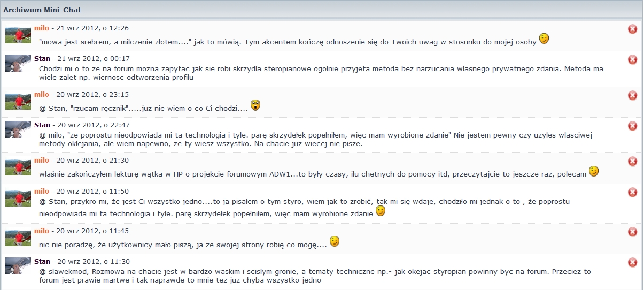Image resolution: width=644 pixels, height=290 pixels.
Task: Open Stan's profile from 20 wrz 22:47 post
Action: [x=42, y=125]
